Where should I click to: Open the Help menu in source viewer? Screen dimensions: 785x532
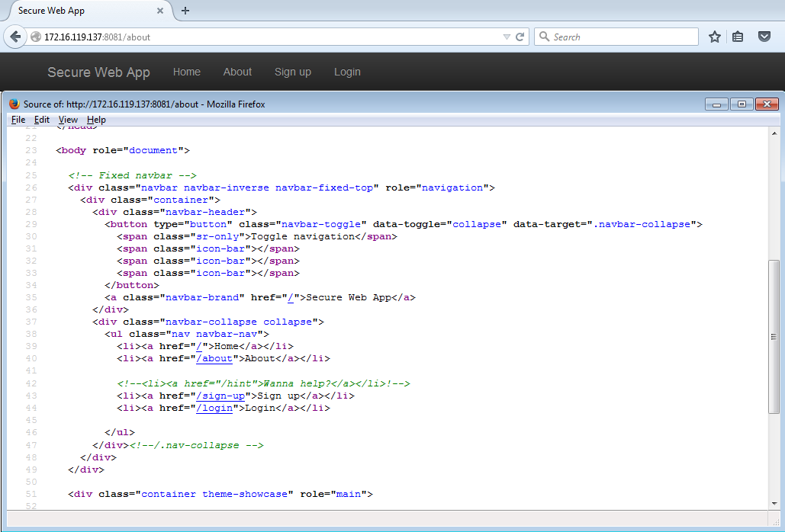(x=96, y=120)
